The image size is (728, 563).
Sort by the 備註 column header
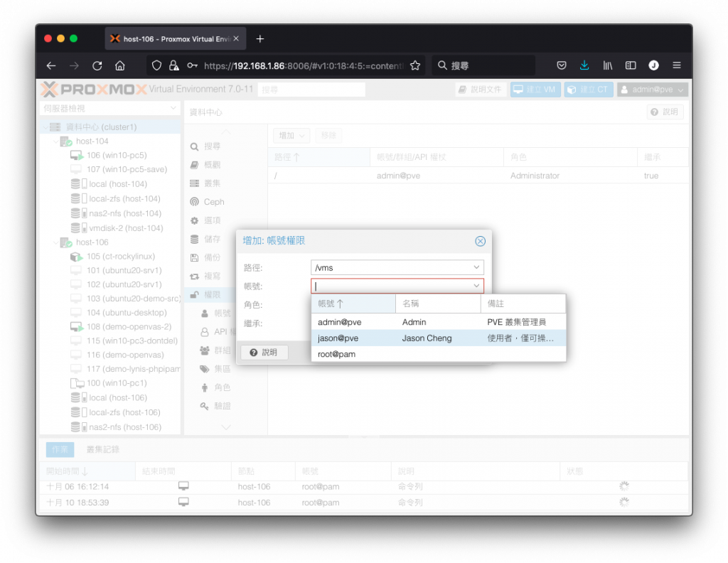[523, 304]
